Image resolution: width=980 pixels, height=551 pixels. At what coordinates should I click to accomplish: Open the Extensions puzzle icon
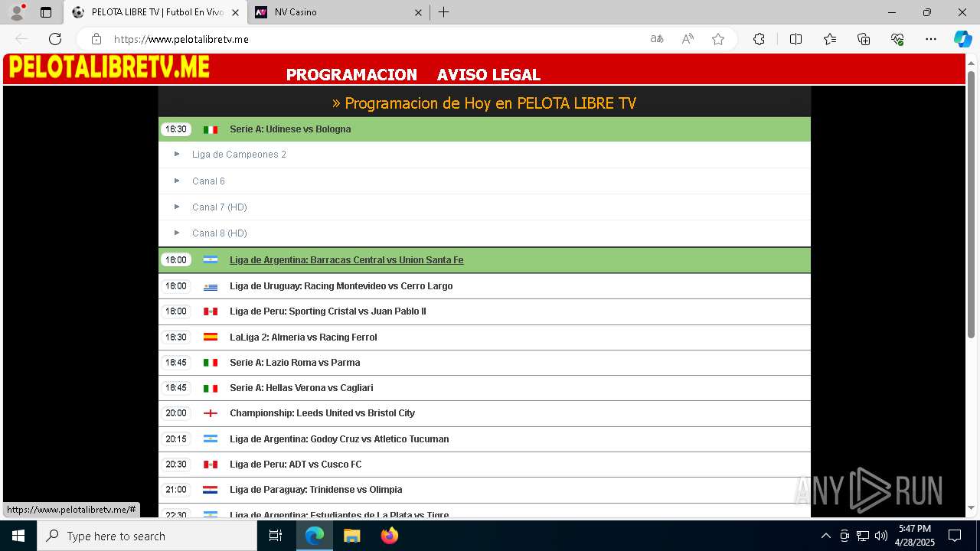pos(759,39)
